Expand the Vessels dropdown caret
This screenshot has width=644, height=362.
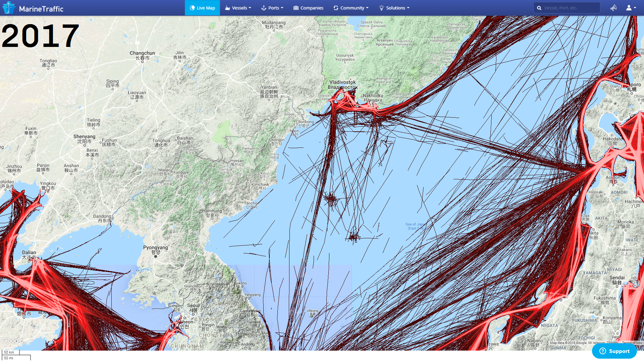(250, 8)
